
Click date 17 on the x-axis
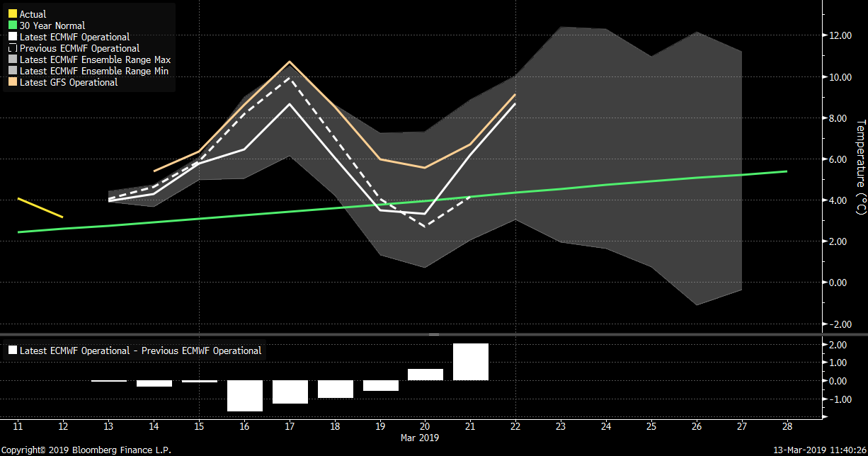tap(290, 426)
